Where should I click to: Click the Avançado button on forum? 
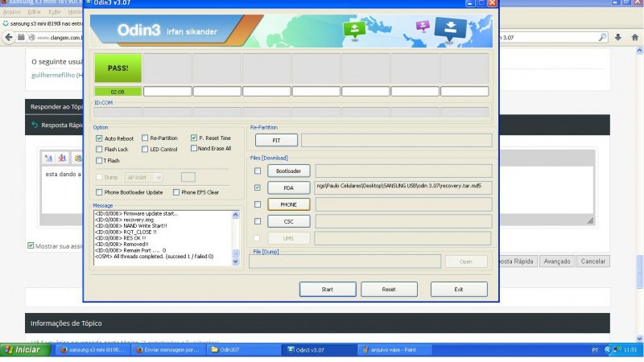point(557,261)
